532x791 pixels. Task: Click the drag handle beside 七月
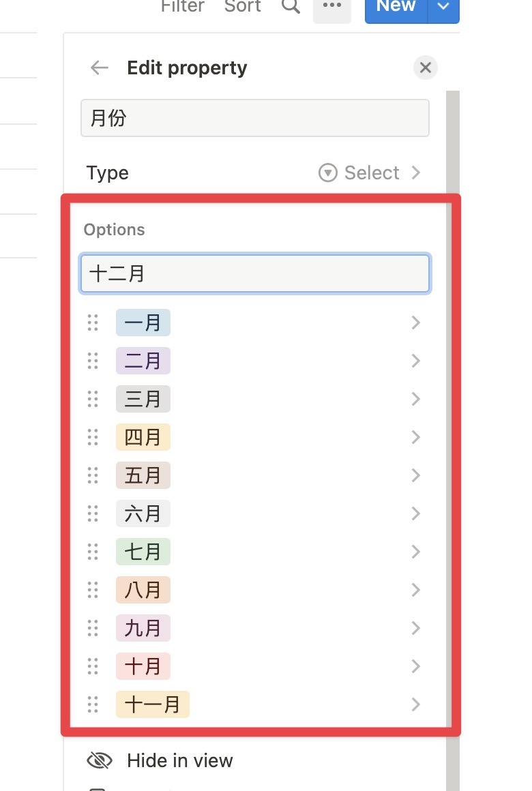coord(92,552)
